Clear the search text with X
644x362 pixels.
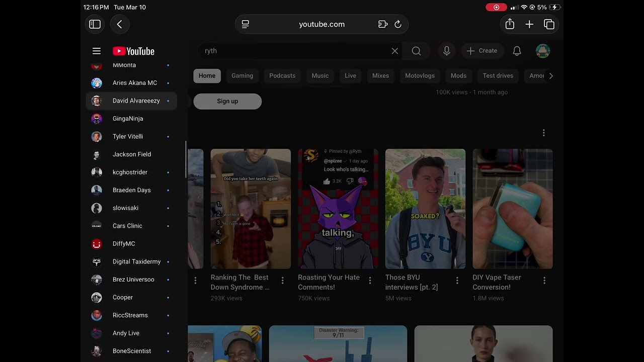pos(395,51)
